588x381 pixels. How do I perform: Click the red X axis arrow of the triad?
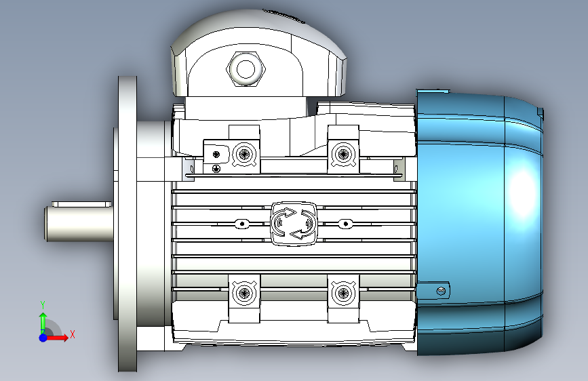click(x=57, y=338)
